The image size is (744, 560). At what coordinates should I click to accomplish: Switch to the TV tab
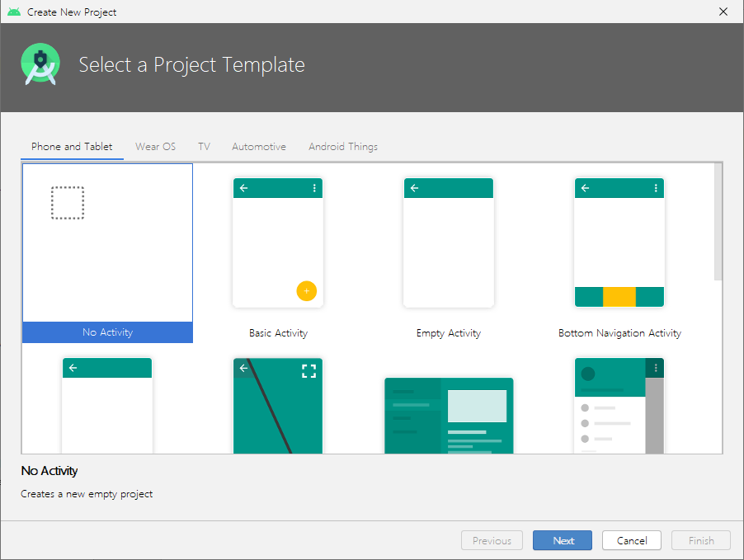click(204, 147)
